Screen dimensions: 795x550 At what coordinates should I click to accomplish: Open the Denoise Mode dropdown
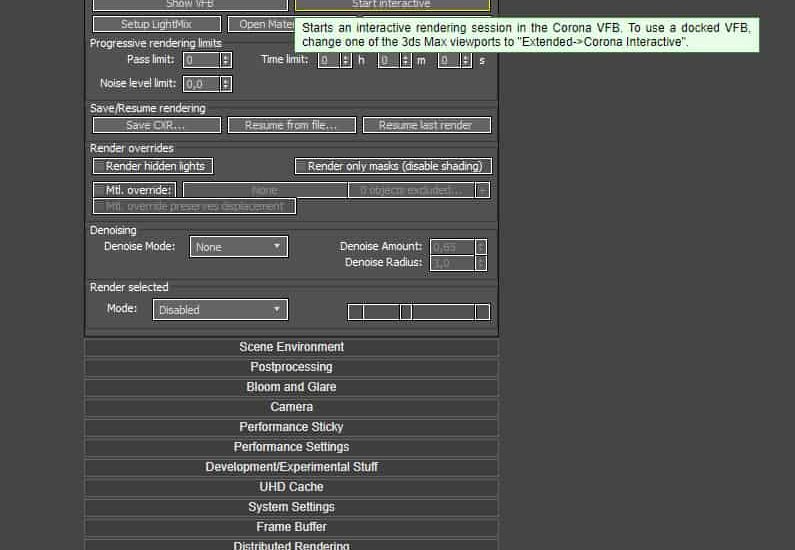point(238,247)
